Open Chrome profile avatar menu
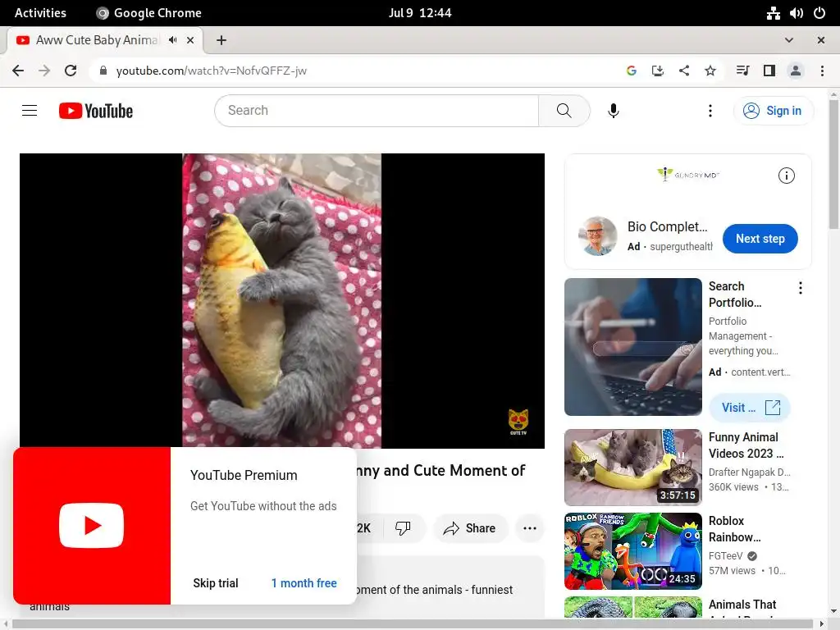 (x=796, y=71)
